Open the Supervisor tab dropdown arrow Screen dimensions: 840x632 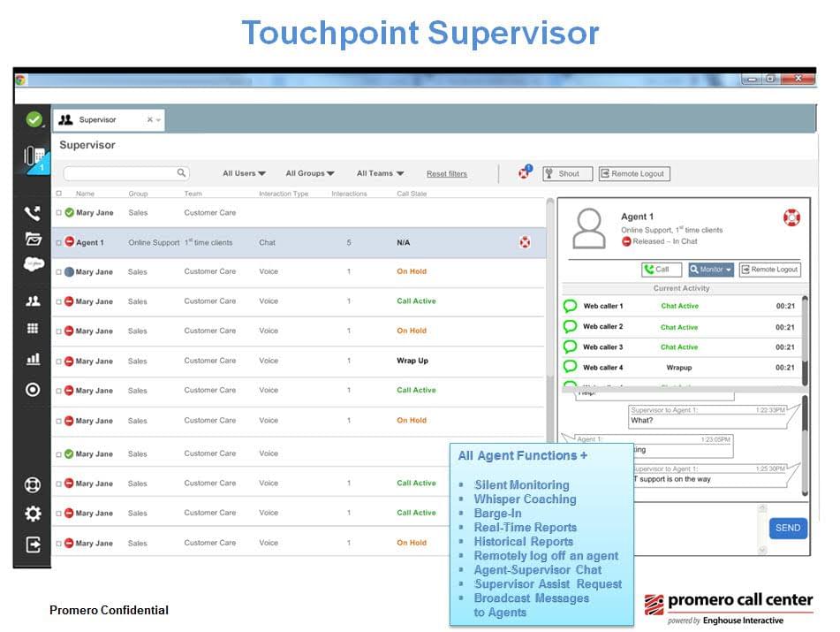[x=158, y=120]
